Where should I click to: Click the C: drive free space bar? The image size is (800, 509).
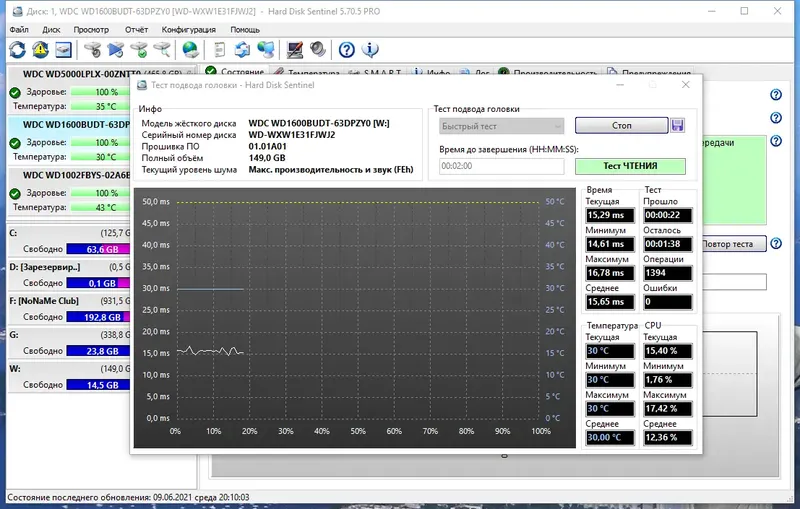(x=98, y=249)
